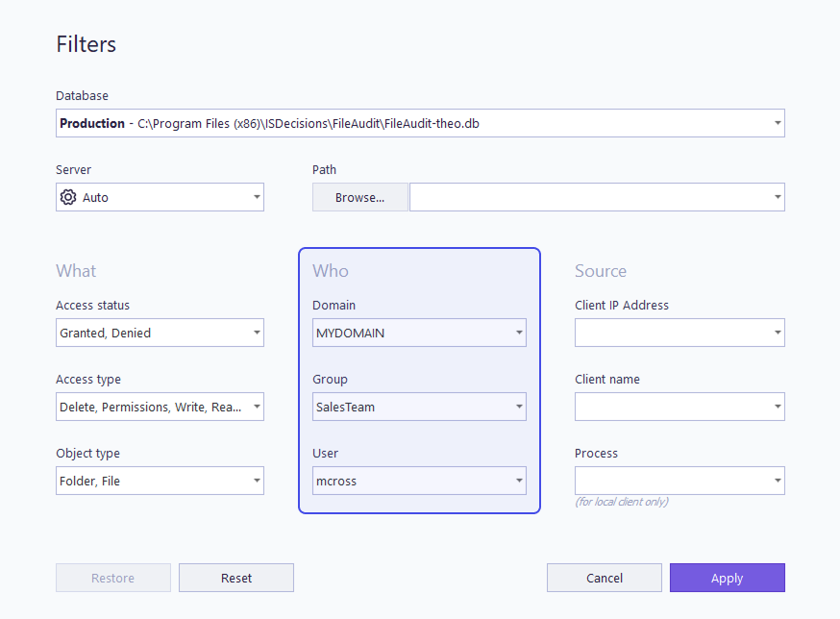Click the Restore button
840x619 pixels.
pyautogui.click(x=113, y=578)
